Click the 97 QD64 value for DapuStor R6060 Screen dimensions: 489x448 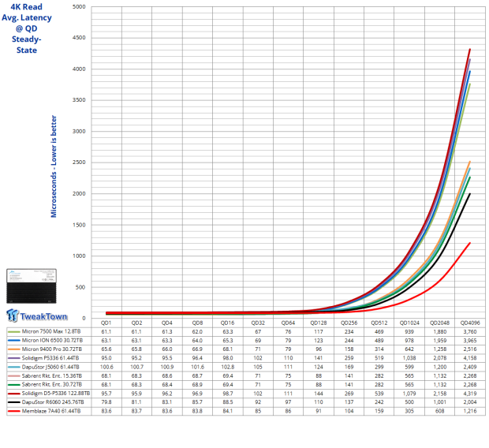pos(288,402)
